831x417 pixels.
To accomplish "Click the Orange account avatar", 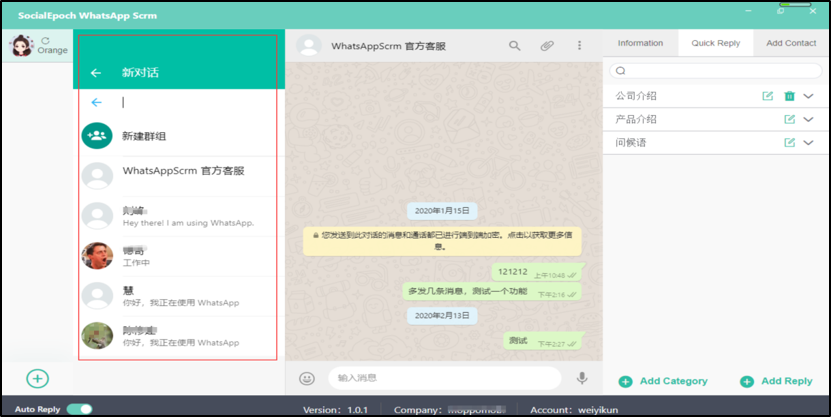I will coord(22,46).
